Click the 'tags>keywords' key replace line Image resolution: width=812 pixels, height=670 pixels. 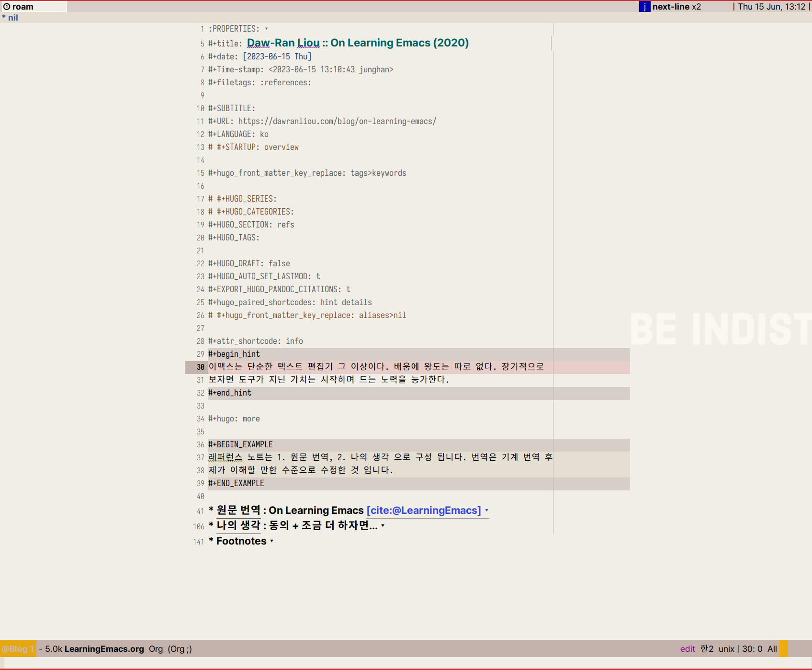307,173
